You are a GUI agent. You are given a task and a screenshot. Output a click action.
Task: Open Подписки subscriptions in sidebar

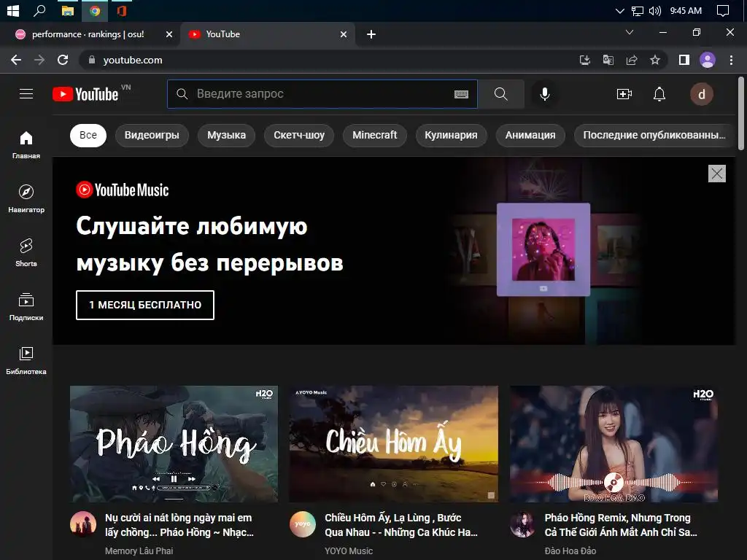click(26, 307)
